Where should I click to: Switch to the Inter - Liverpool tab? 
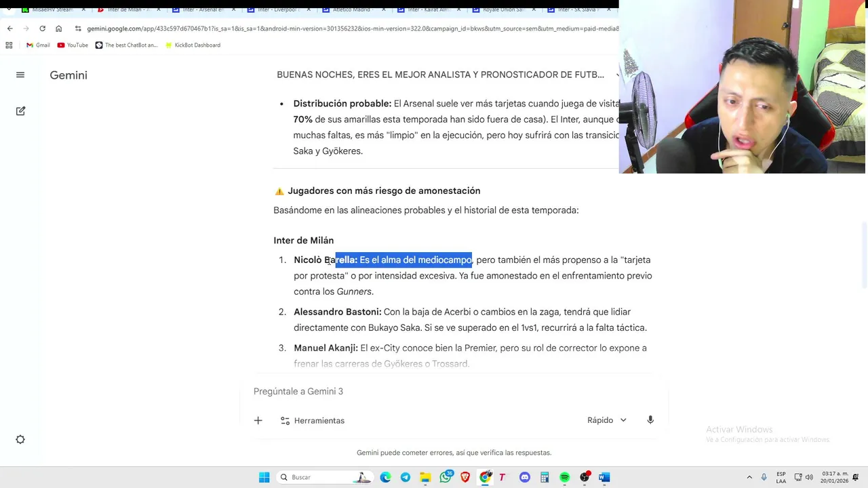coord(278,9)
